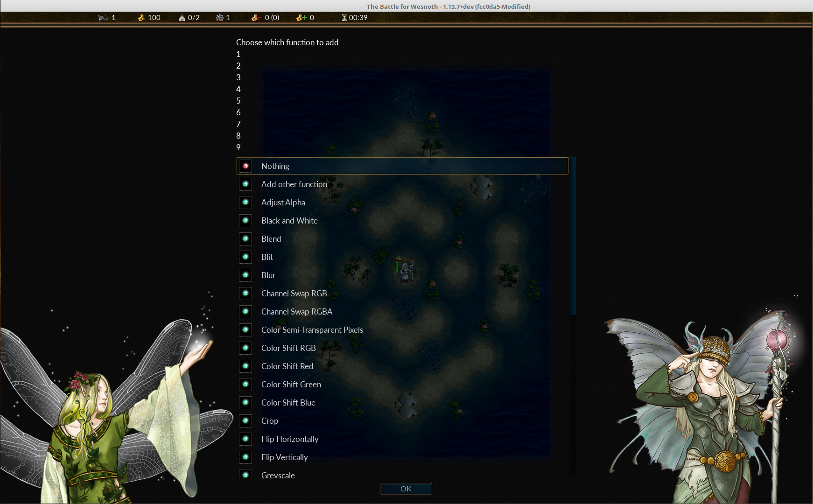The image size is (813, 504).
Task: Pick the Color Shift Blue radio button
Action: [x=245, y=403]
